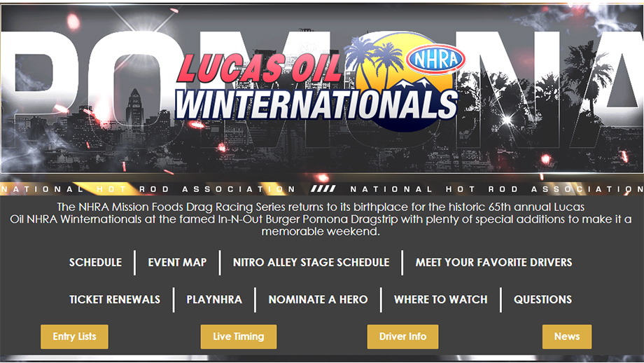Open Where to Watch
The image size is (644, 363).
[x=441, y=299]
